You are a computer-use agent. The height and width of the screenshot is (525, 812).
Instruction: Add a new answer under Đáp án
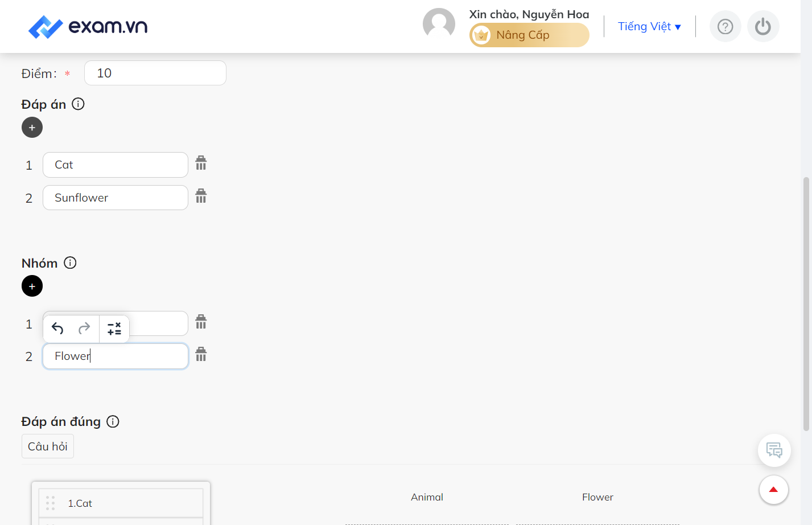32,128
